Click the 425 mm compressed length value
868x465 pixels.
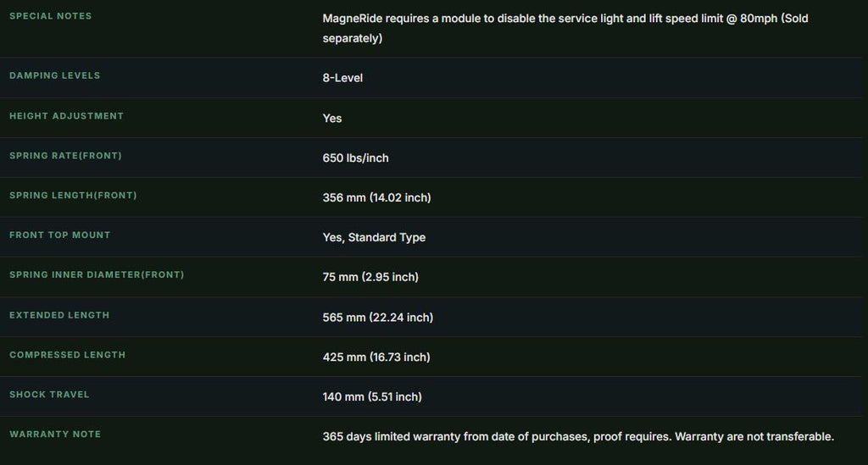(x=376, y=357)
